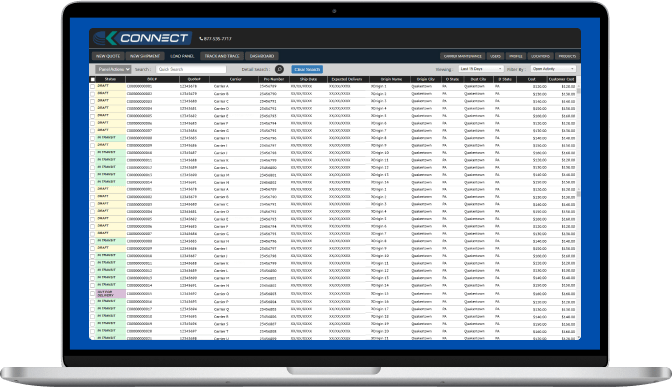Check the box for the Carrier T row
The image size is (672, 387).
[x=92, y=331]
